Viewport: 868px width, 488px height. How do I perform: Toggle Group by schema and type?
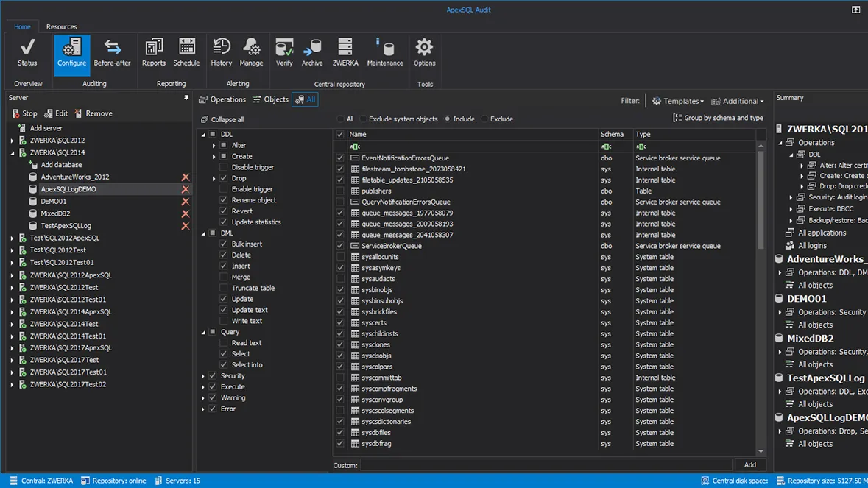pyautogui.click(x=718, y=118)
